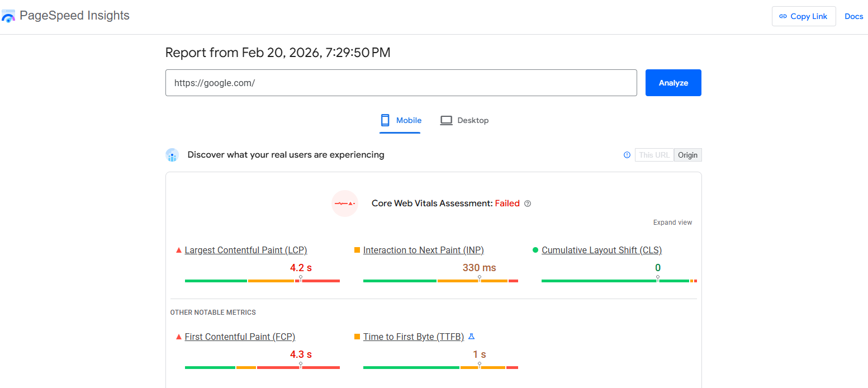The height and width of the screenshot is (388, 868).
Task: Switch to the Mobile tab
Action: 400,121
